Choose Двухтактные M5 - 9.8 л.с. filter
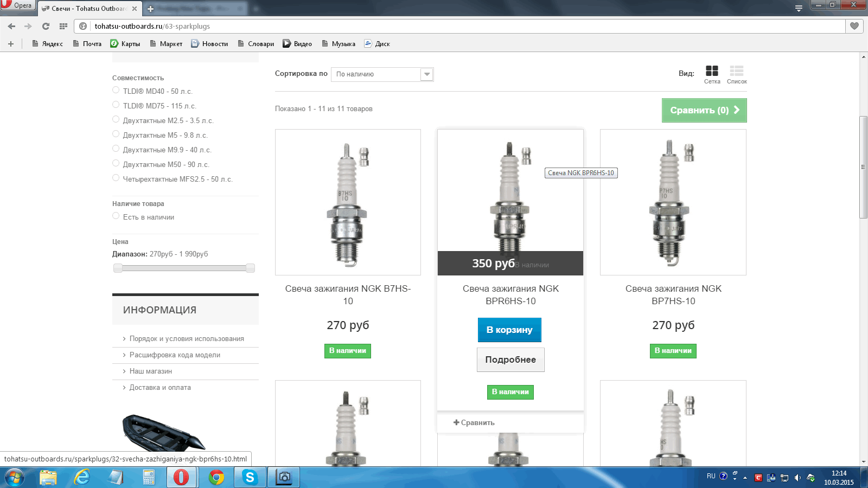This screenshot has width=868, height=488. 116,134
